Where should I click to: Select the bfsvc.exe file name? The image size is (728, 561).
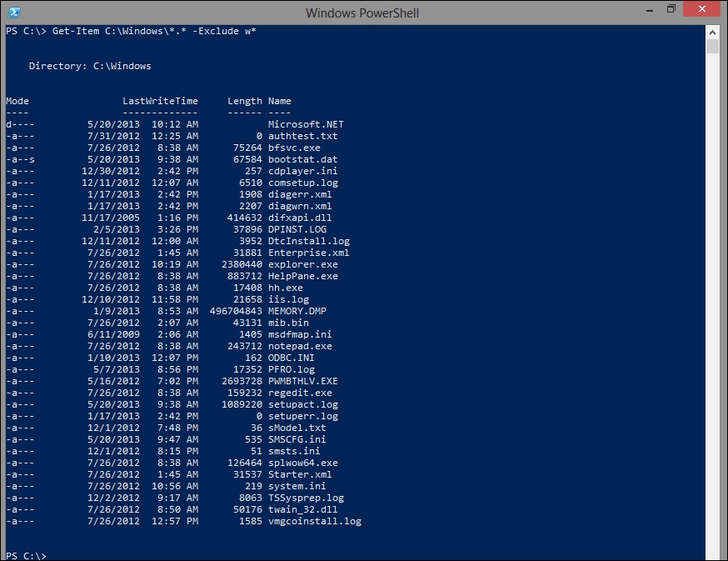[x=294, y=148]
